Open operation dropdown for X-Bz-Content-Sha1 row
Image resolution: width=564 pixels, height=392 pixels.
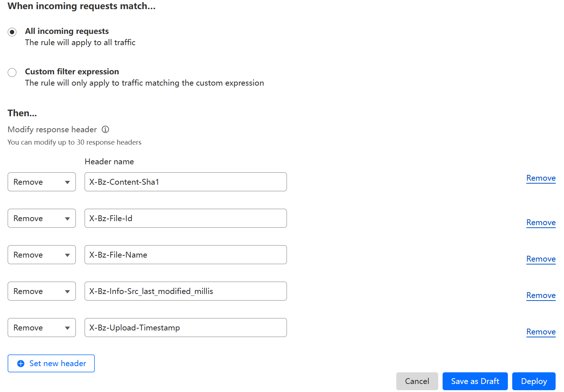42,182
